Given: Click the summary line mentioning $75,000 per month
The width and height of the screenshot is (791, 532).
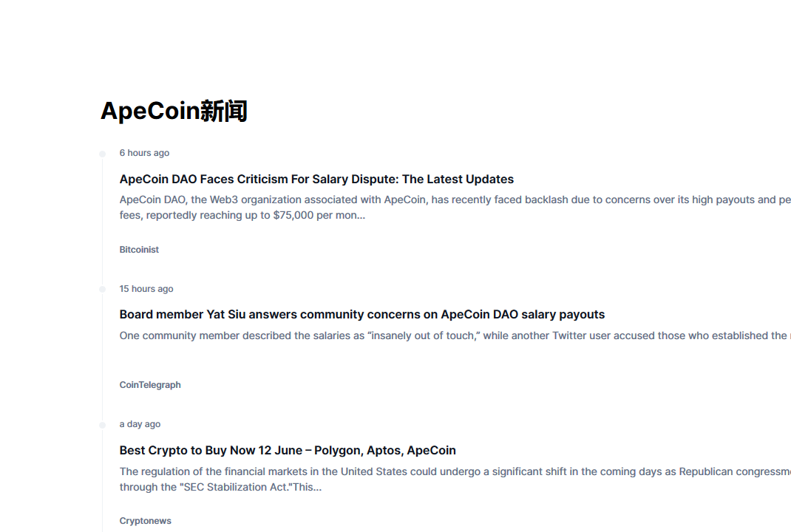Looking at the screenshot, I should click(242, 215).
